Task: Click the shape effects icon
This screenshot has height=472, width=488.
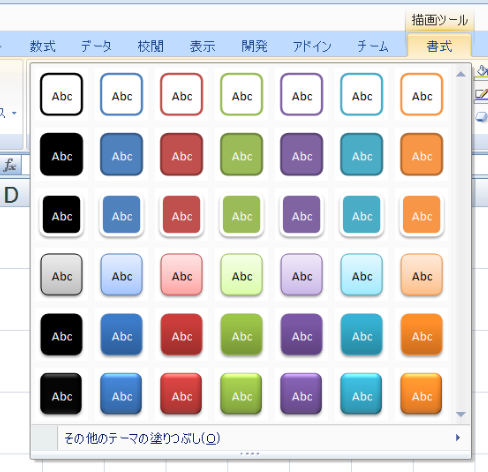Action: pos(482,117)
